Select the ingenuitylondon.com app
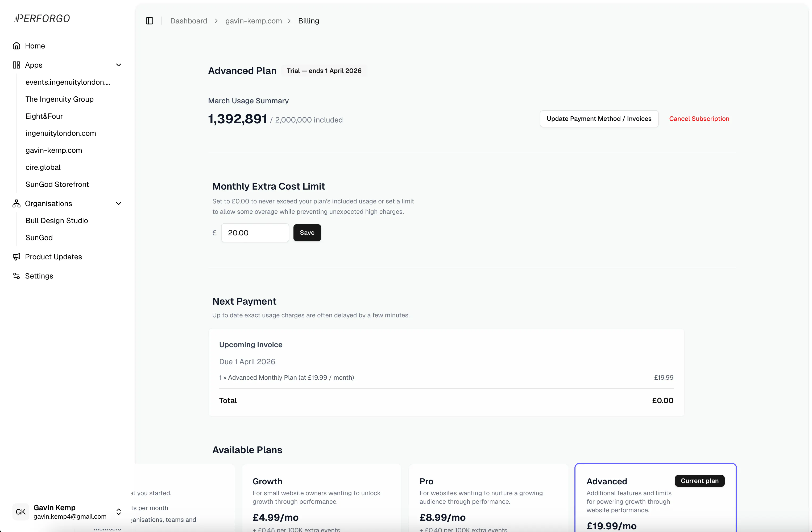Image resolution: width=812 pixels, height=532 pixels. (61, 133)
